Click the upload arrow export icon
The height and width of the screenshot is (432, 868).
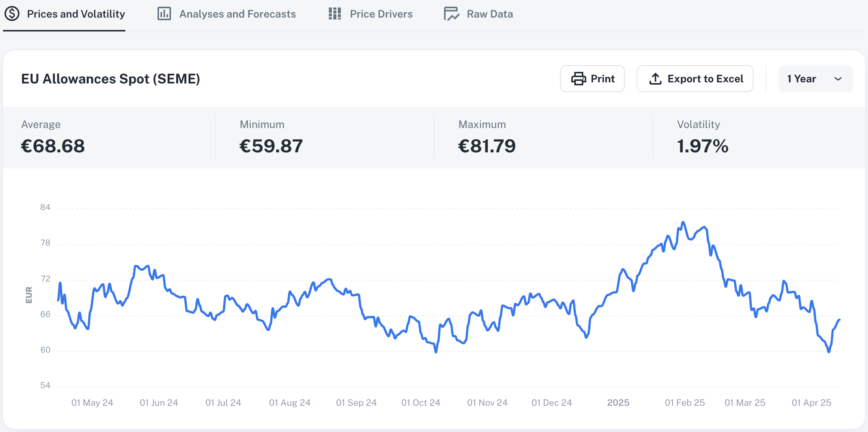[655, 79]
